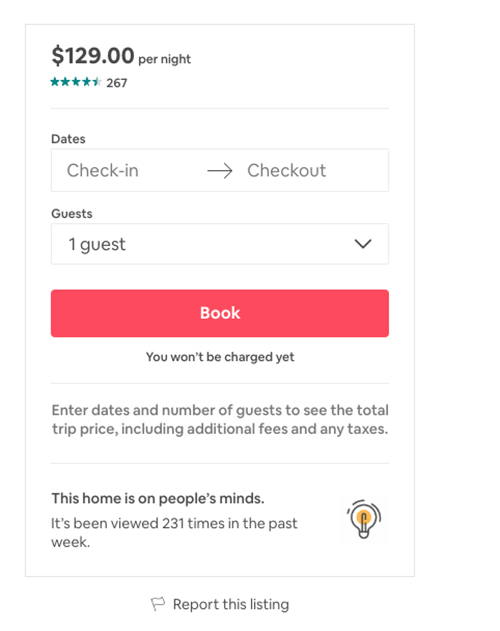This screenshot has height=631, width=500.
Task: Click the per night label
Action: 164,59
